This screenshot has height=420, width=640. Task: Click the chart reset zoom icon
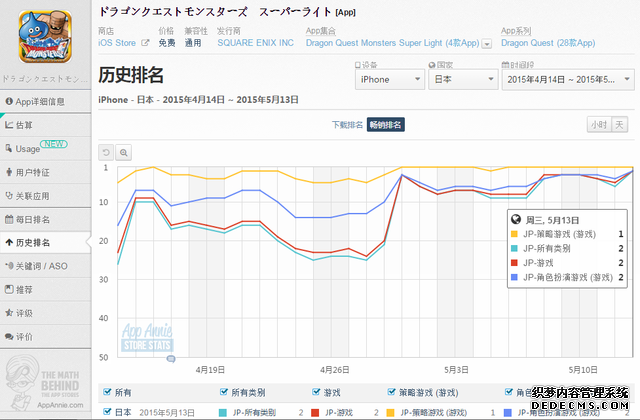coord(106,153)
